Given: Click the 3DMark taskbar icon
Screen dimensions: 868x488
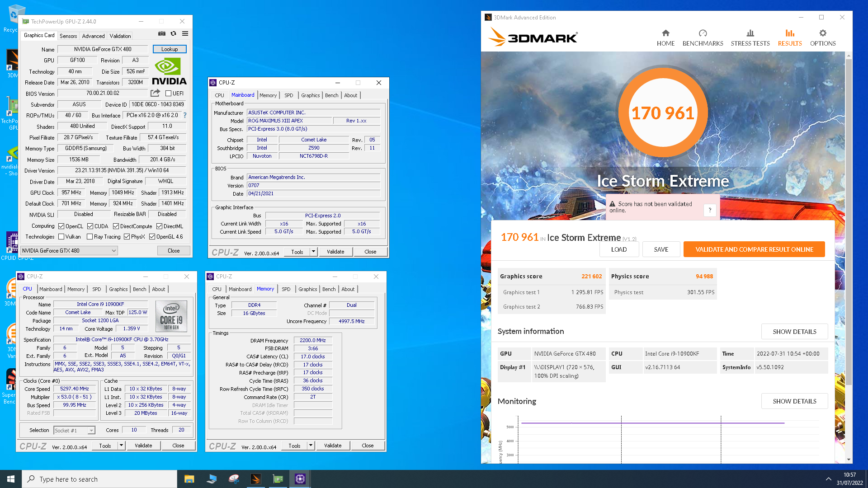Looking at the screenshot, I should point(256,479).
